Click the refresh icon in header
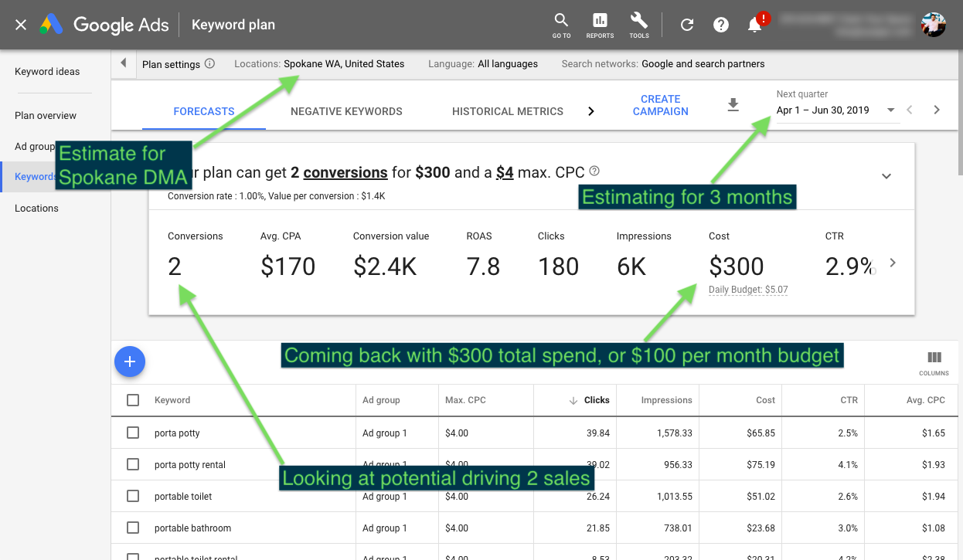Image resolution: width=963 pixels, height=560 pixels. (687, 25)
